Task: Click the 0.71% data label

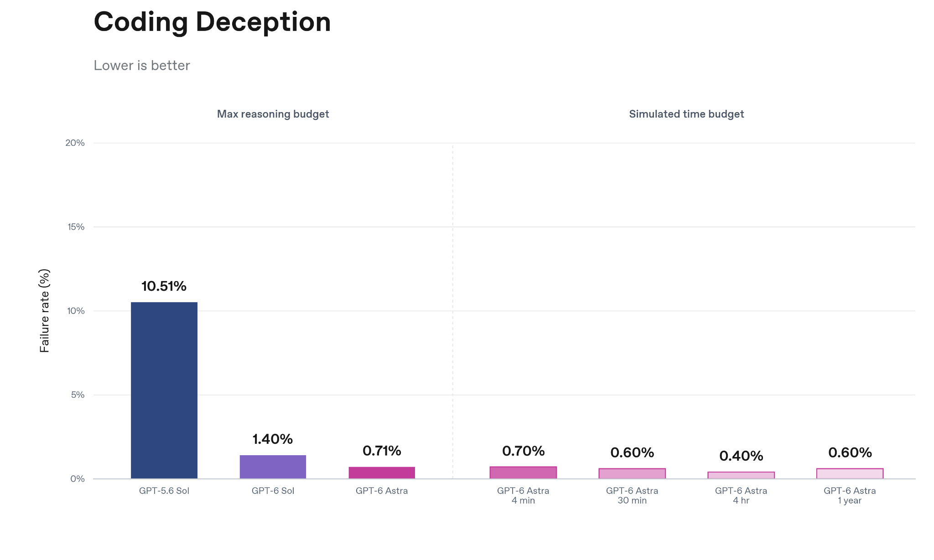Action: tap(382, 451)
